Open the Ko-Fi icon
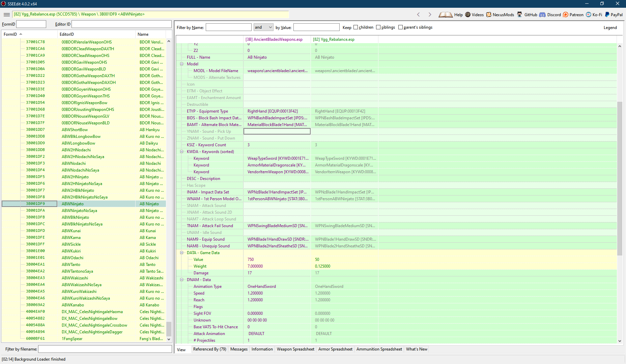 tap(589, 14)
